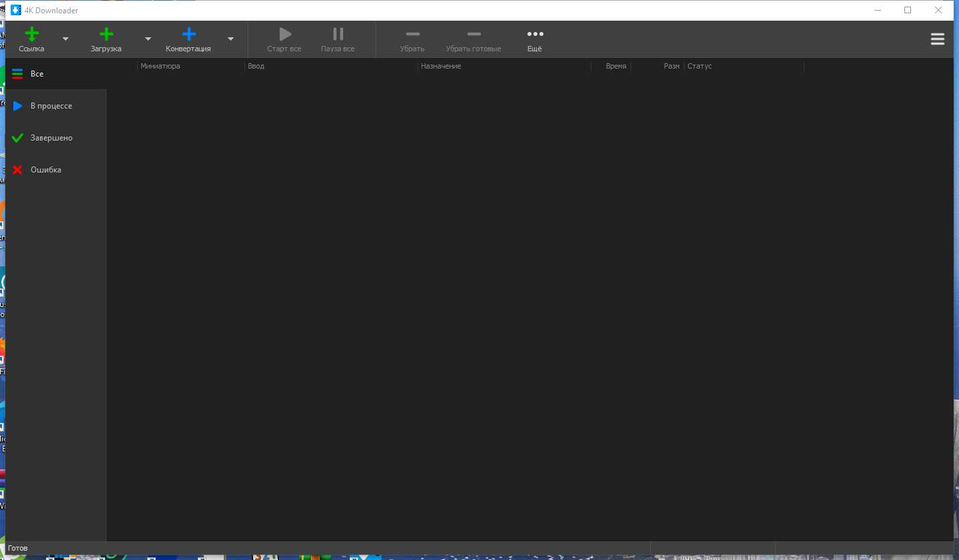This screenshot has width=959, height=560.
Task: Expand the dropdown arrow next to Конвертация
Action: pos(230,39)
